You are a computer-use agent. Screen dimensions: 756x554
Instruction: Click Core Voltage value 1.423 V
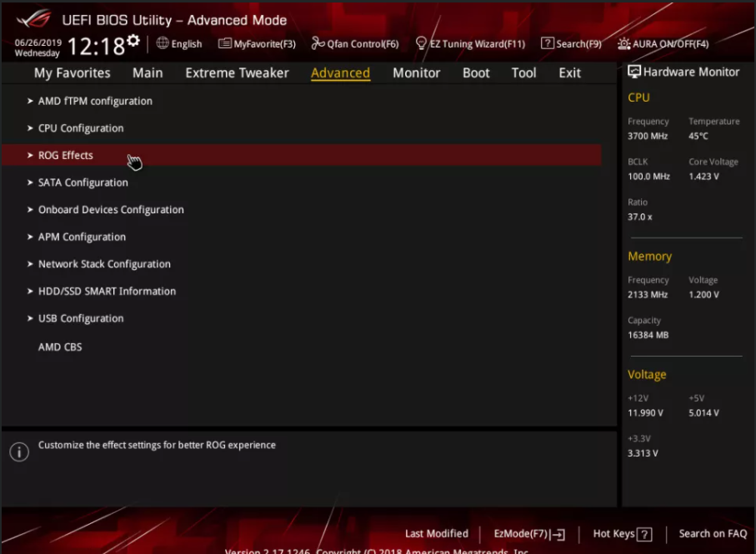tap(704, 177)
